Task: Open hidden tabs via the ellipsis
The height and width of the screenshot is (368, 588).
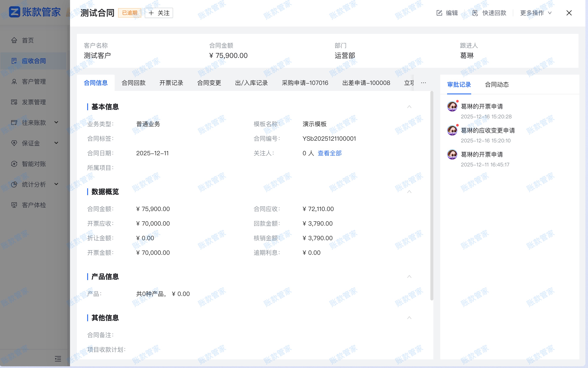Action: click(x=423, y=83)
